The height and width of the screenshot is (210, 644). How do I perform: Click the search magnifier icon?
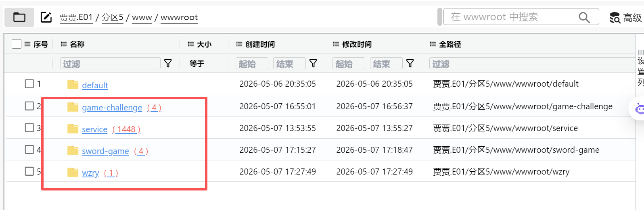click(x=584, y=17)
